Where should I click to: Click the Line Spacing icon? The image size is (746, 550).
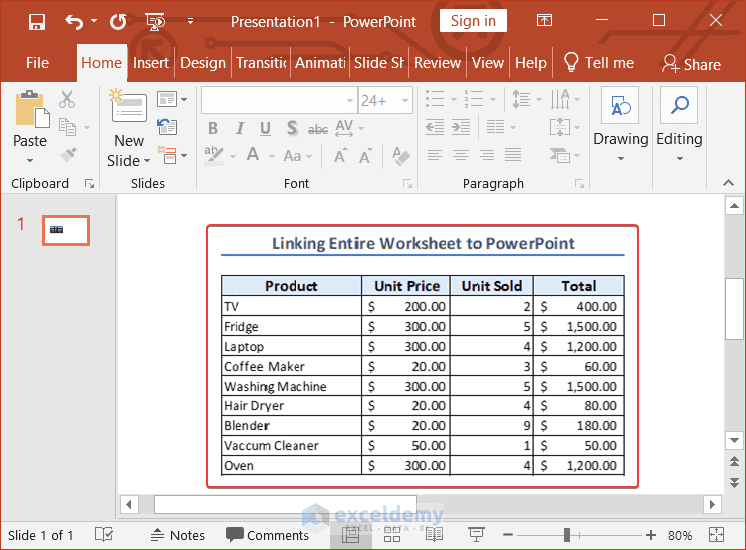[x=521, y=99]
